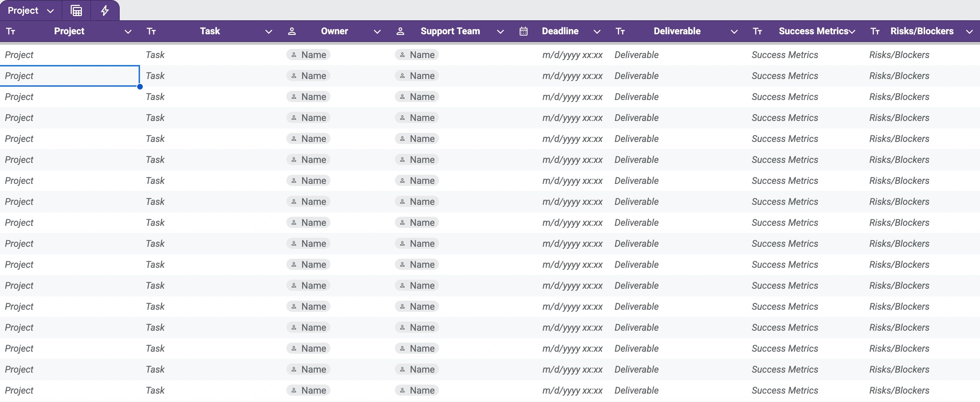This screenshot has width=980, height=402.
Task: Click text type icon on Task column
Action: (152, 31)
